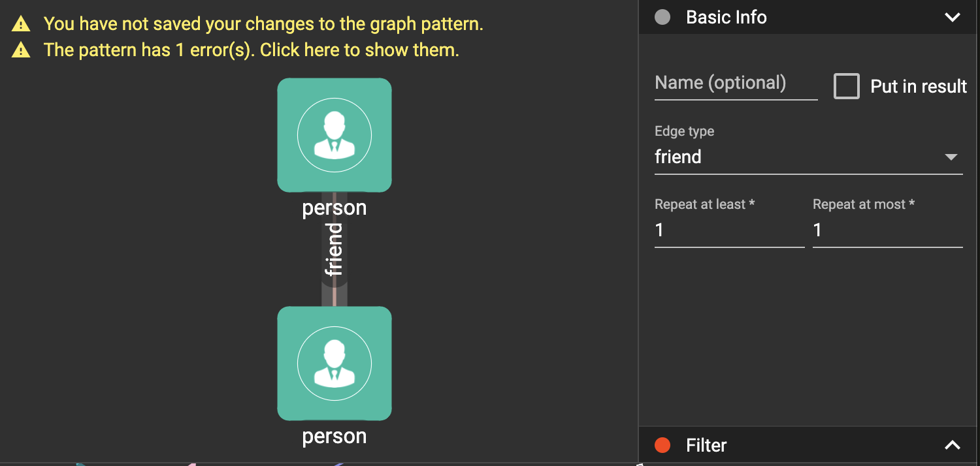Click the warning icon beside unsaved changes message
This screenshot has width=980, height=466.
pos(21,25)
